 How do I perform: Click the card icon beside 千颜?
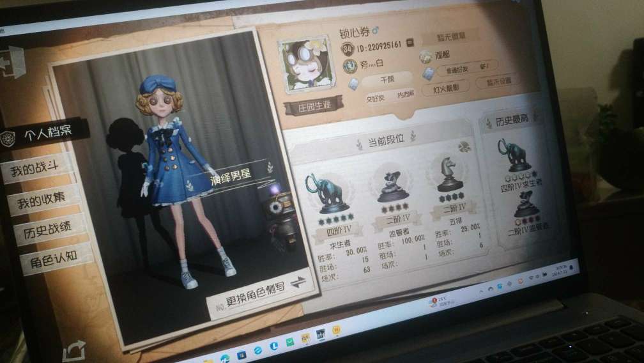click(x=354, y=84)
